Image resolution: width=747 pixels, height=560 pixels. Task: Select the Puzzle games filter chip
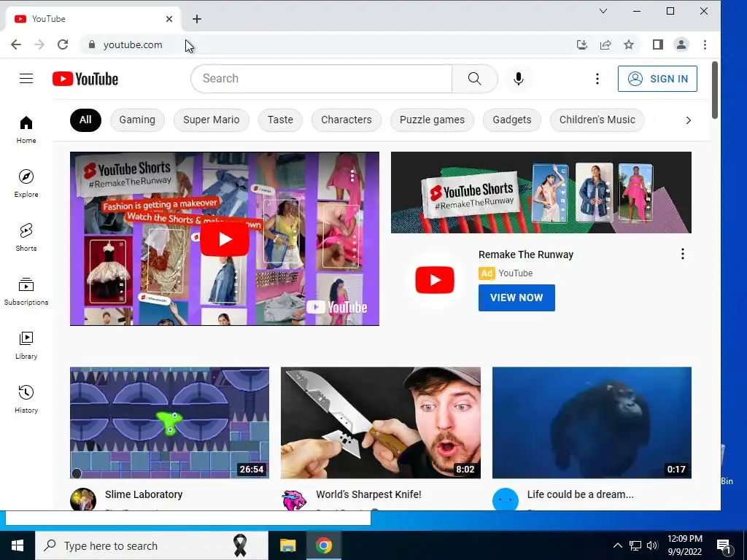pos(432,120)
